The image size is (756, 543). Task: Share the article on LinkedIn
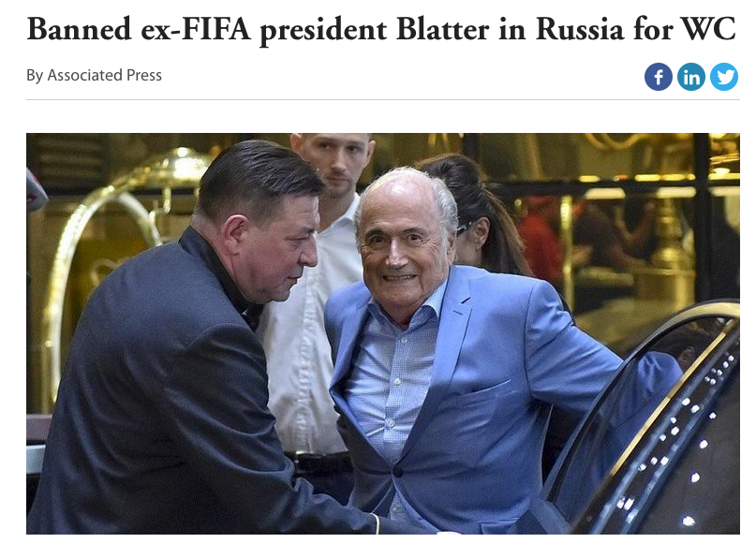tap(691, 77)
